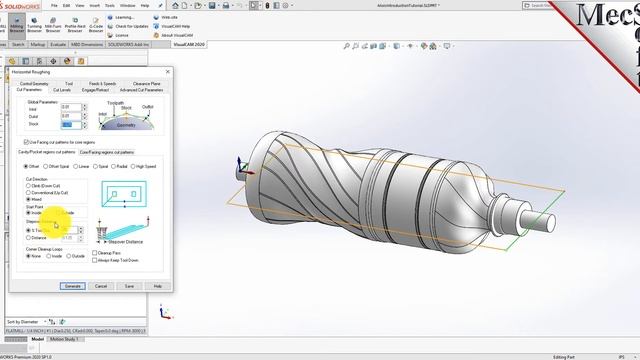Open the FeatureManager design tree tab icon

[x=12, y=61]
